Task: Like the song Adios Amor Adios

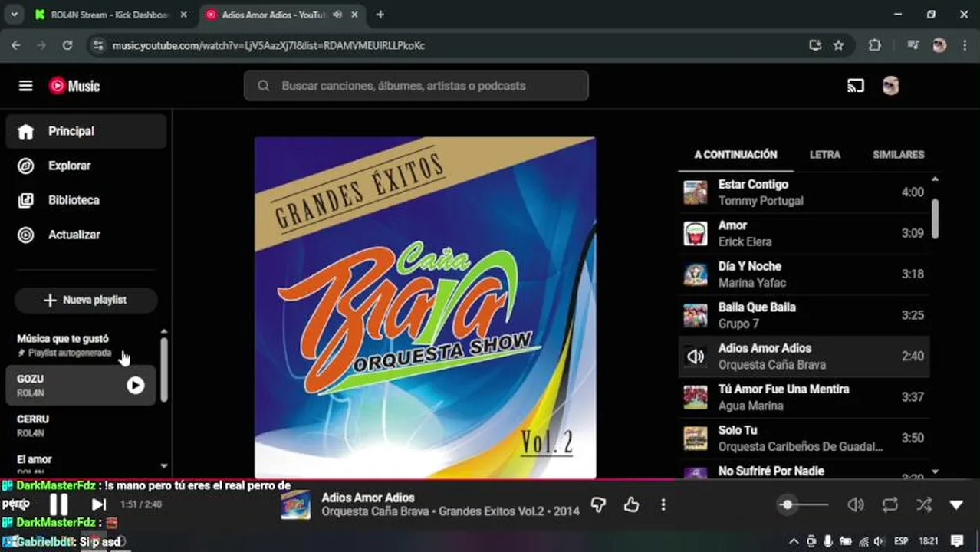Action: tap(632, 504)
